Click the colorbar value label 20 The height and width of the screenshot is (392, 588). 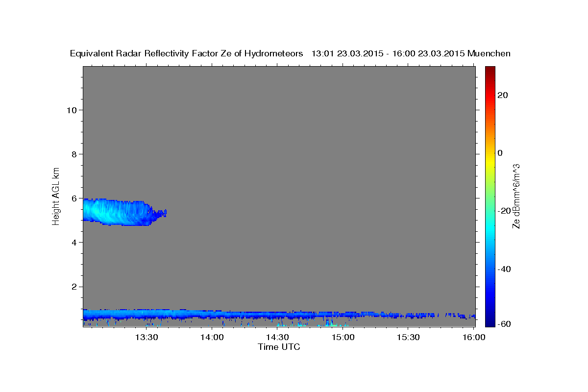click(x=503, y=95)
